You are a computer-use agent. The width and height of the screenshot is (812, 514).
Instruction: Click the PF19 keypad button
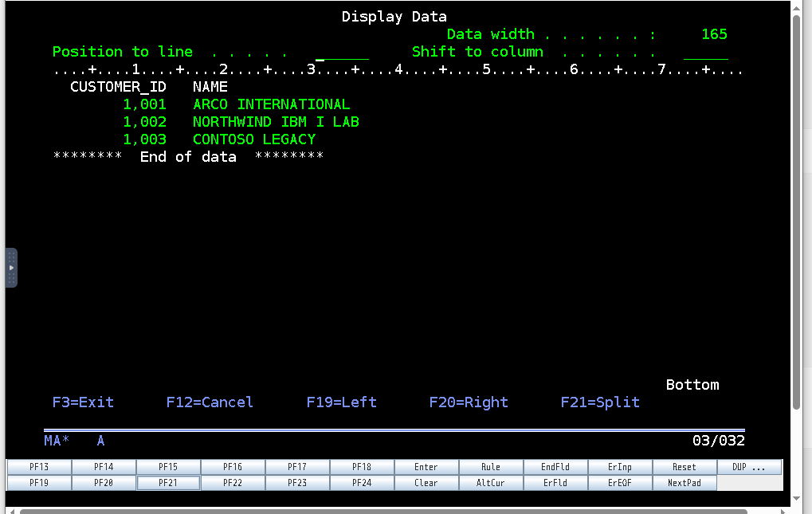[x=39, y=483]
